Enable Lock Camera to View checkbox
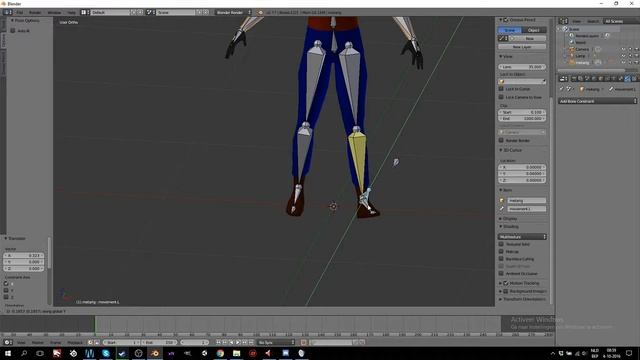The image size is (640, 360). (501, 97)
